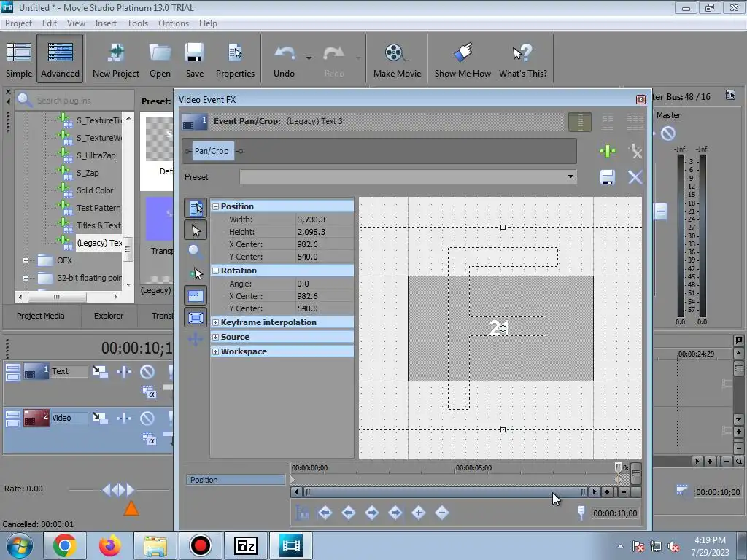Go to last keyframe button
Image resolution: width=747 pixels, height=560 pixels.
(395, 513)
